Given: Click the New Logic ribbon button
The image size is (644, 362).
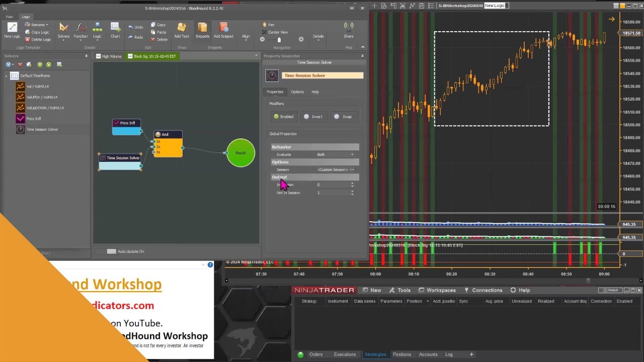Looking at the screenshot, I should coord(12,30).
